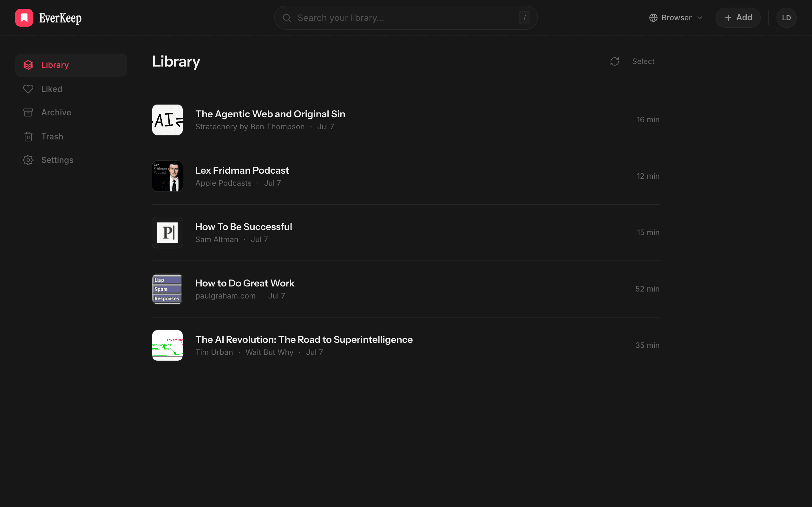The height and width of the screenshot is (507, 812).
Task: Focus the Search your library field
Action: click(x=406, y=18)
